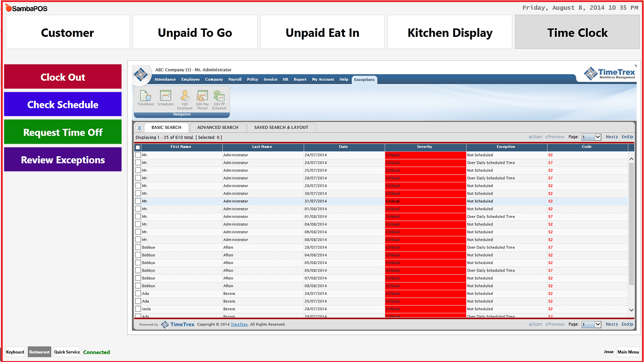Viewport: 644px width, 362px height.
Task: Switch to the Basic Search tab
Action: click(166, 127)
